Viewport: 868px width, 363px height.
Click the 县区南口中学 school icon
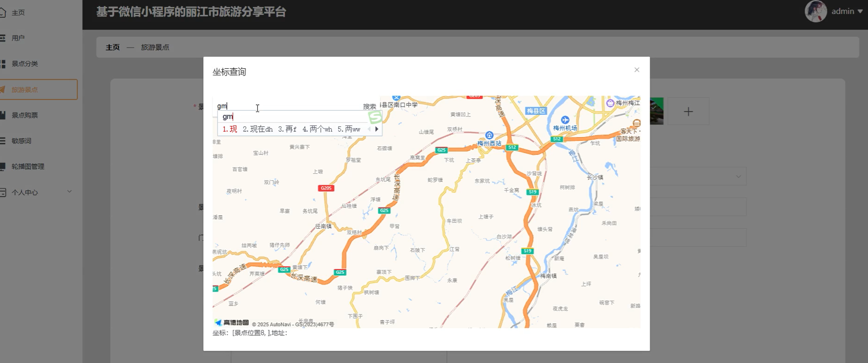(x=396, y=98)
